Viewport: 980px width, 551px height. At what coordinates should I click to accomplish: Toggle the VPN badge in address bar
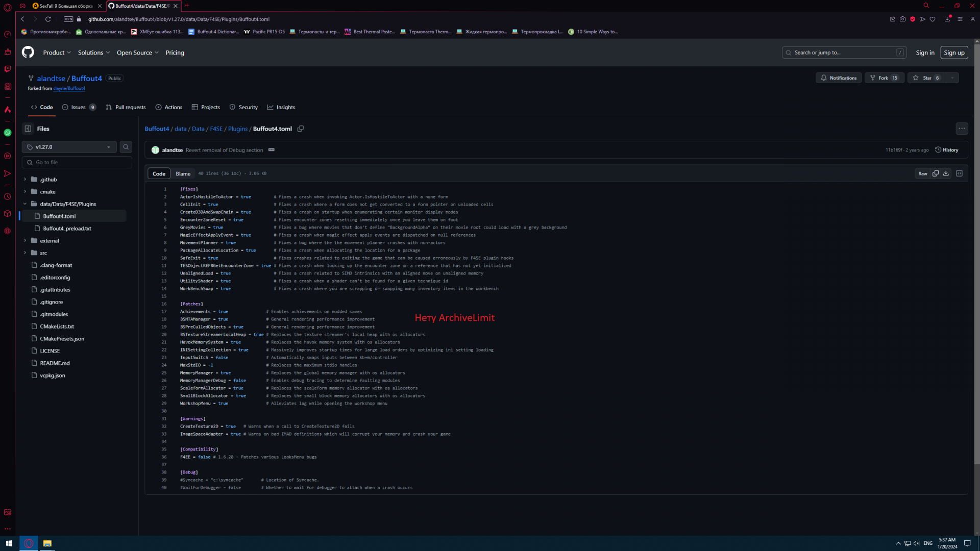(x=68, y=19)
